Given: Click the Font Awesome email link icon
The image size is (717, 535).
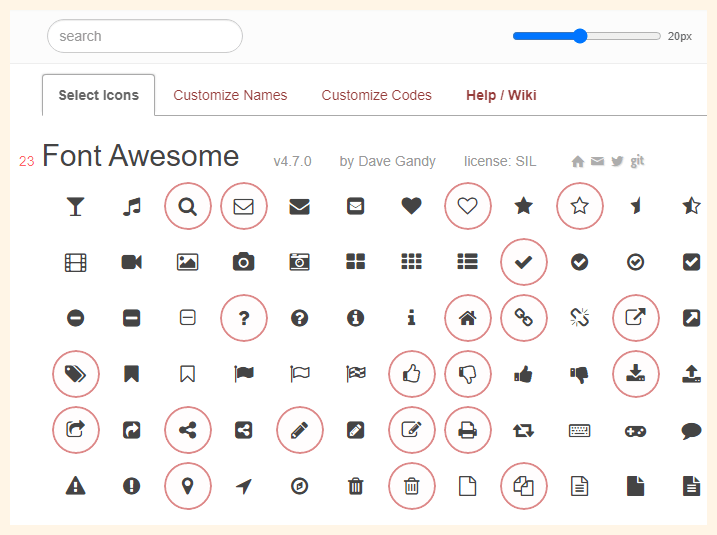Looking at the screenshot, I should click(x=598, y=161).
